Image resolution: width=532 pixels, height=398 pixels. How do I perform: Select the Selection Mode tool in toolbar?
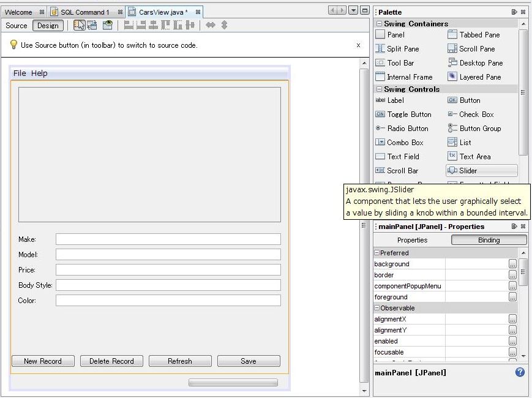tap(79, 25)
